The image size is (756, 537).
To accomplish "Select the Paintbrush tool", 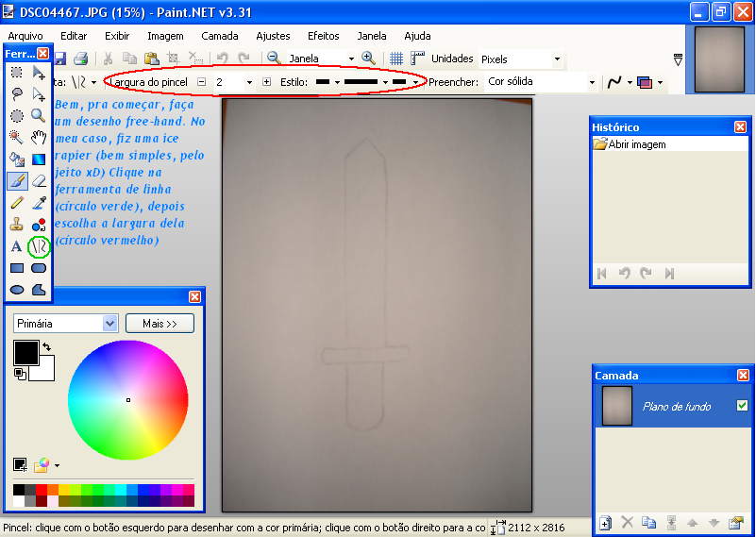I will pos(17,181).
